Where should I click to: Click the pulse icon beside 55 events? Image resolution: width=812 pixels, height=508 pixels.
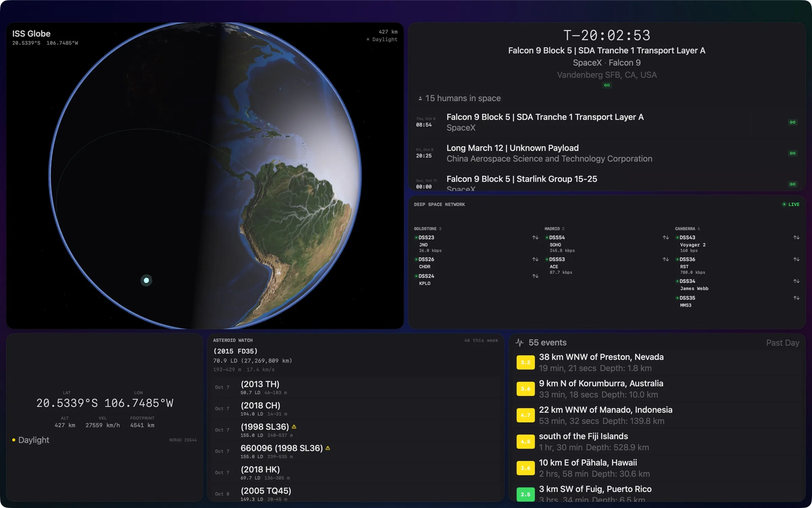pyautogui.click(x=519, y=343)
